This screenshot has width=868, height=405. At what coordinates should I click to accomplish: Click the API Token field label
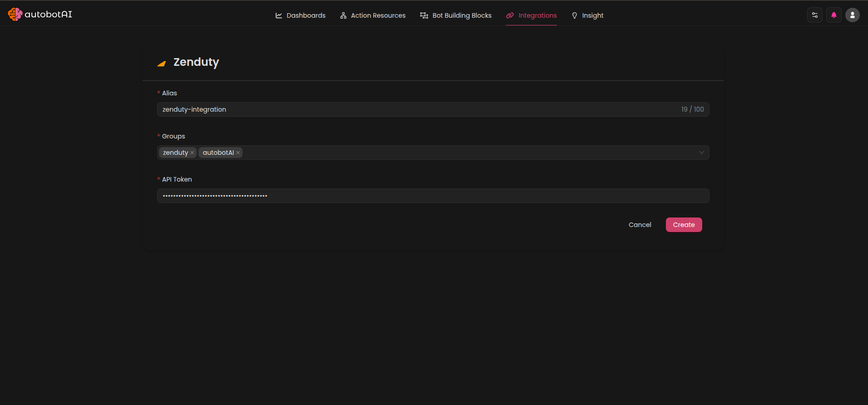pyautogui.click(x=177, y=179)
